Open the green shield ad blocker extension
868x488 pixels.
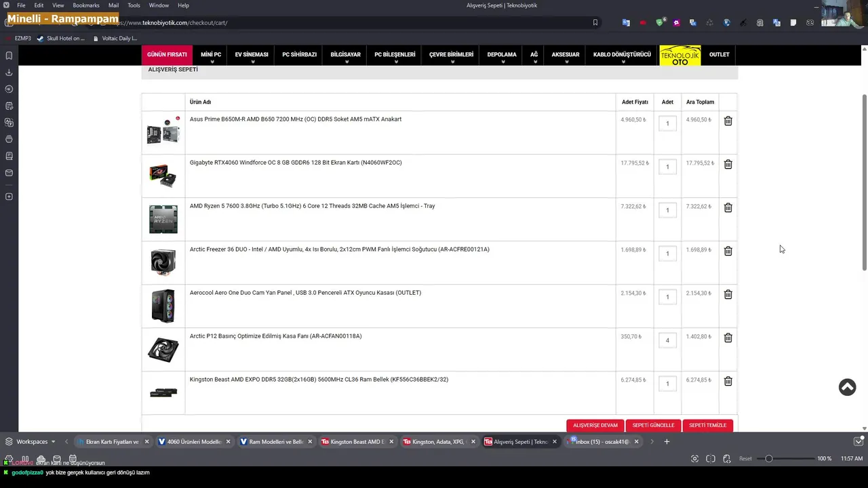(660, 22)
